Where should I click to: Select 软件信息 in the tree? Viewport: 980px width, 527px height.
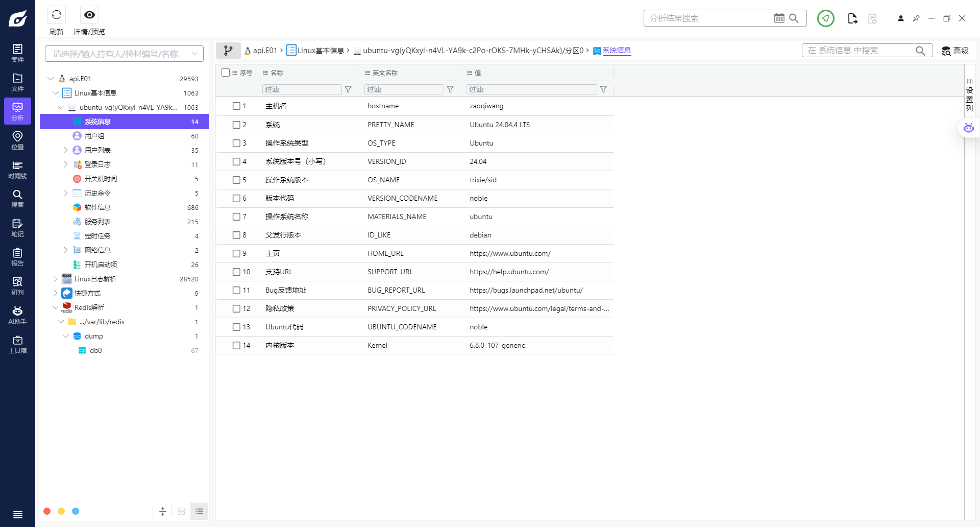point(124,207)
